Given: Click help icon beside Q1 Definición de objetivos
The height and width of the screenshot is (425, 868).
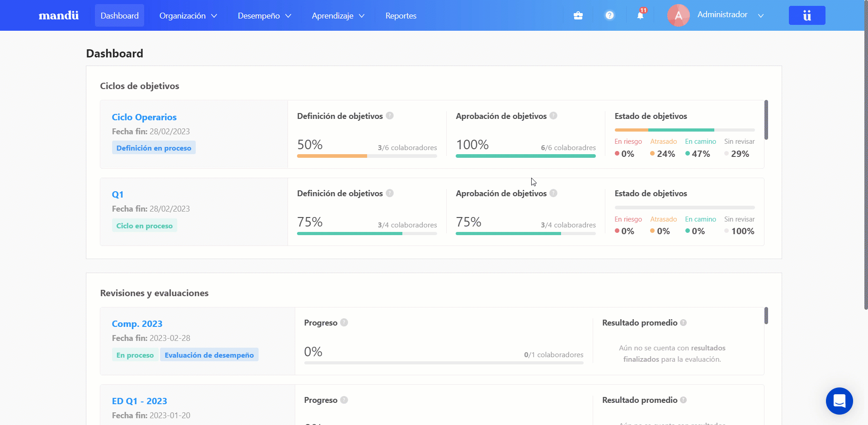Looking at the screenshot, I should tap(390, 193).
